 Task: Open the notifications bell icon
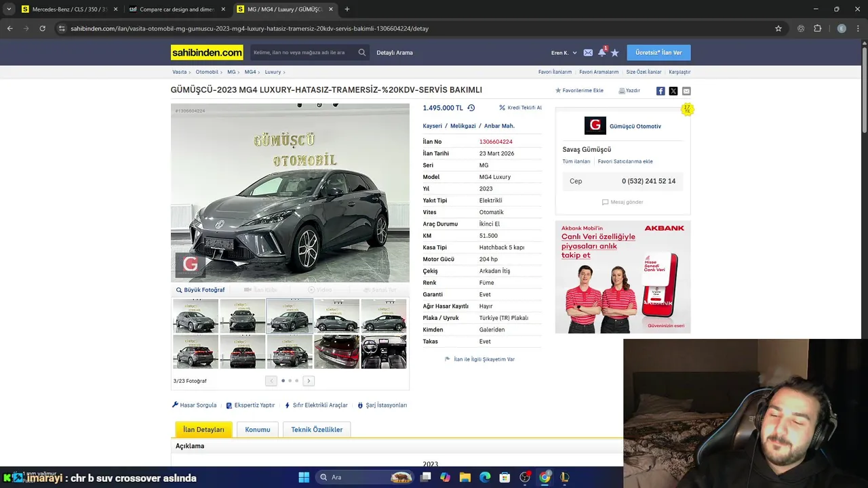click(x=601, y=52)
